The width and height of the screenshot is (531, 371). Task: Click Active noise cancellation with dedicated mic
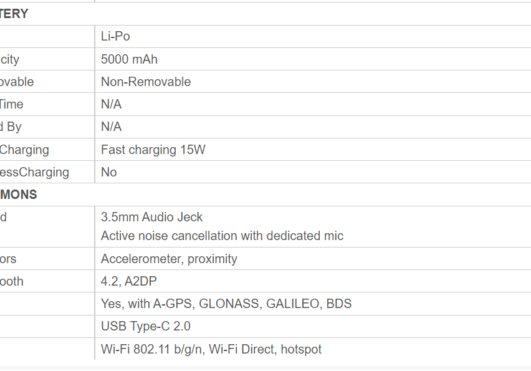(222, 236)
